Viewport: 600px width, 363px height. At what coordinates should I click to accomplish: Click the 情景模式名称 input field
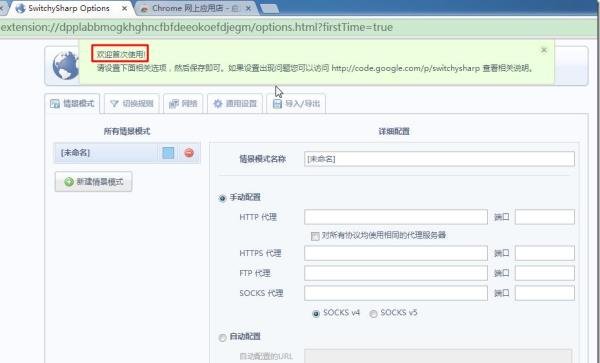[439, 159]
